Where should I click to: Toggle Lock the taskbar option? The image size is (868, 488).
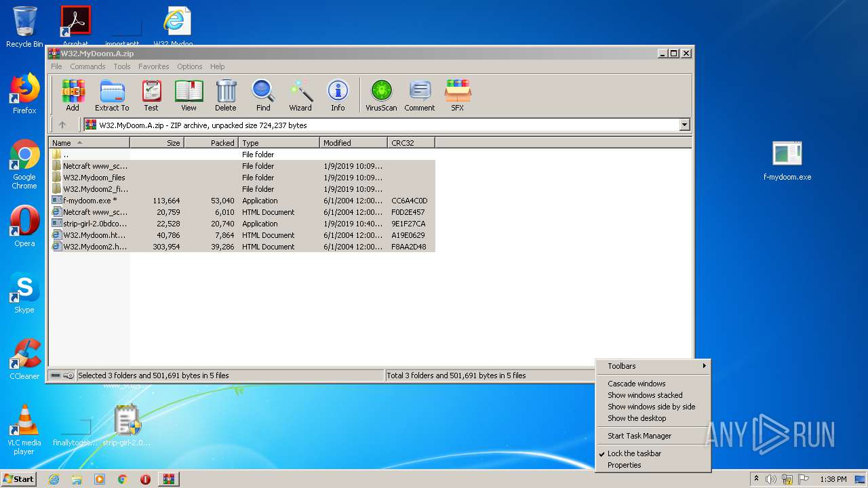(653, 453)
